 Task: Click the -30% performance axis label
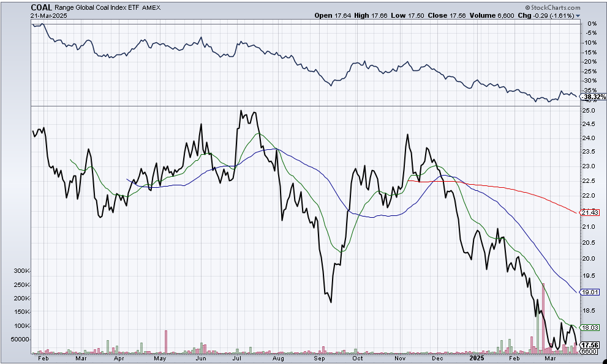tap(590, 81)
